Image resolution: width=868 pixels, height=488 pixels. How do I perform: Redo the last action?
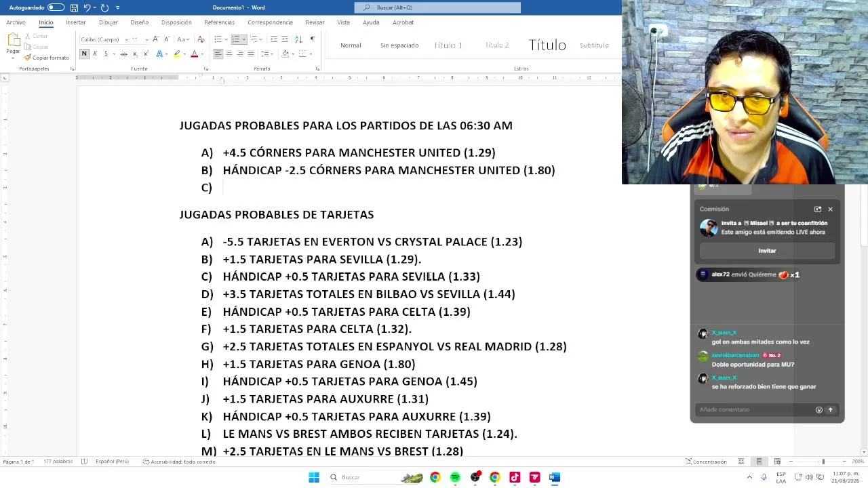click(104, 7)
